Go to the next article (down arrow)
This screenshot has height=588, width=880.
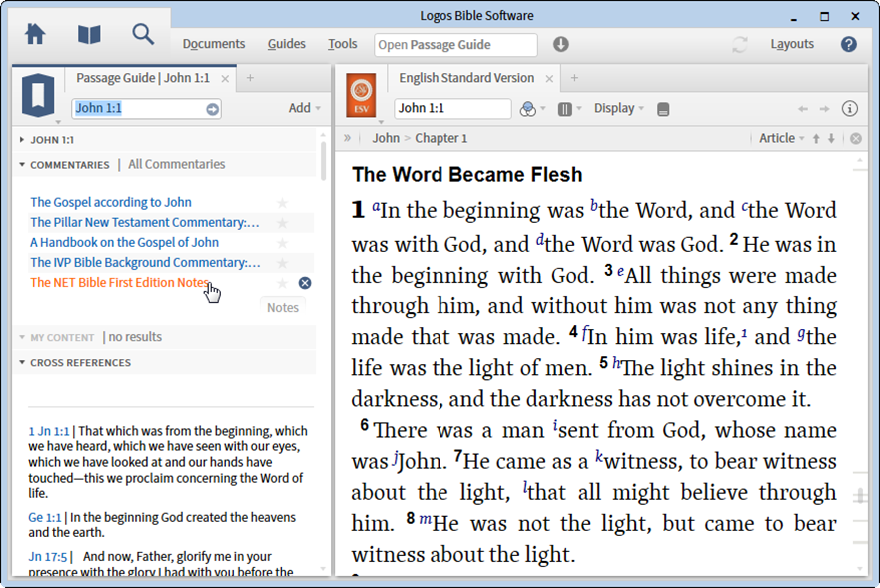[831, 138]
